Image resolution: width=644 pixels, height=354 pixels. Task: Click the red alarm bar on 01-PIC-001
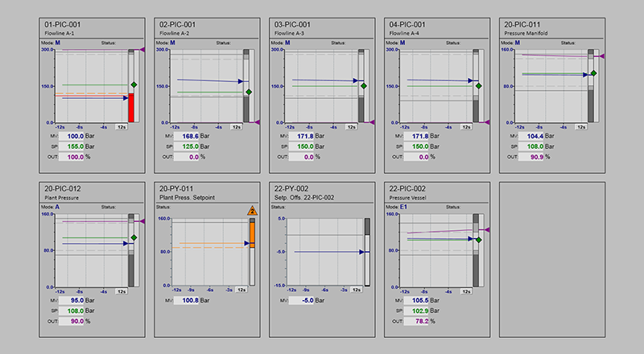131,108
